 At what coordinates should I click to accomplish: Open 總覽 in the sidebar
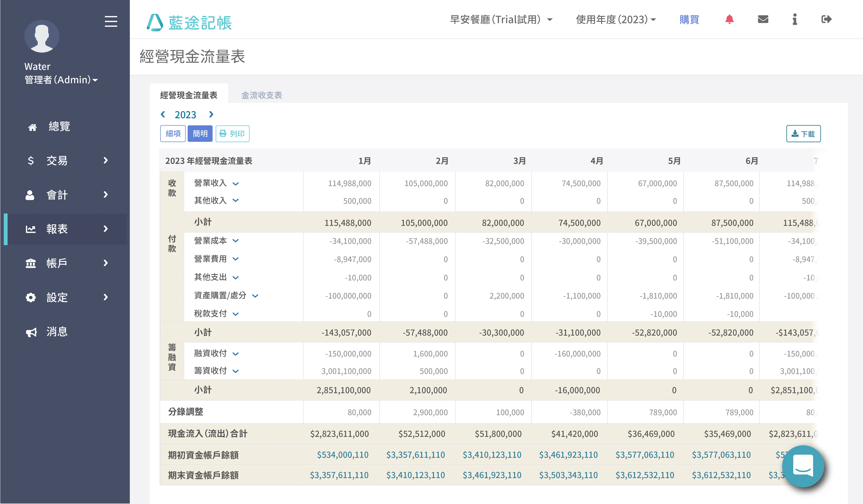59,126
